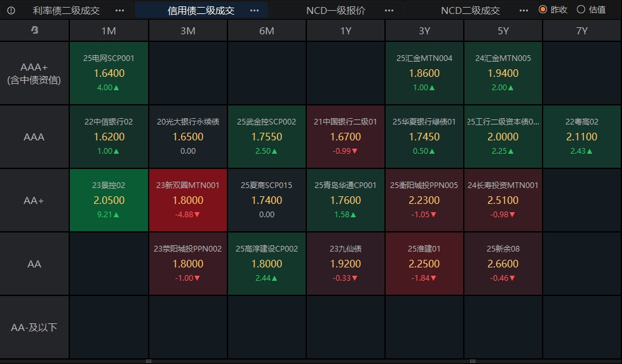Click the info icon left of 利率债二级成交
622x364 pixels.
11,10
